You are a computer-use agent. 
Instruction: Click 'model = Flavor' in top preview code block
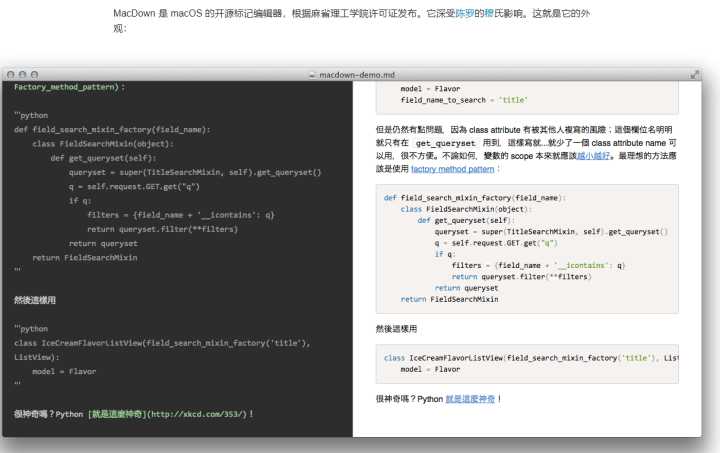point(430,89)
